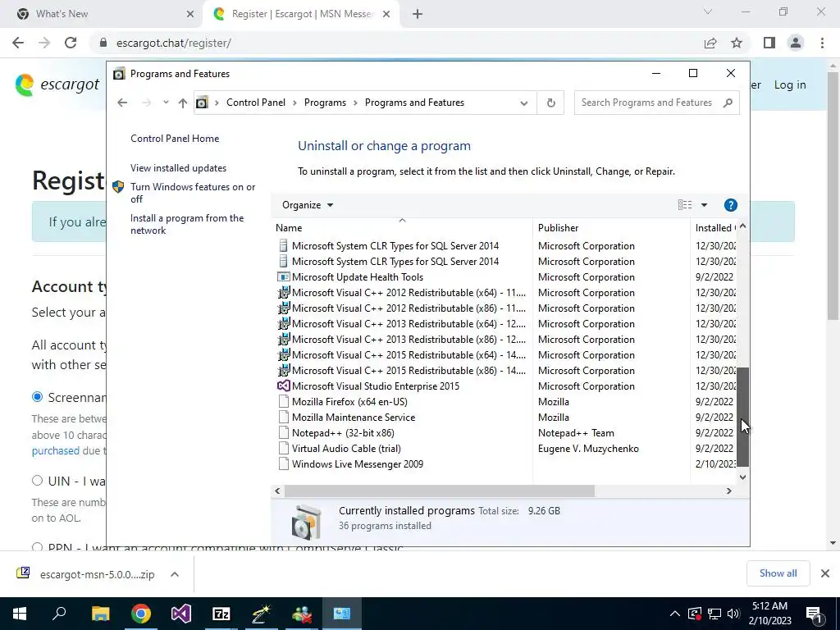Open the Chrome profile avatar
840x630 pixels.
tap(796, 43)
